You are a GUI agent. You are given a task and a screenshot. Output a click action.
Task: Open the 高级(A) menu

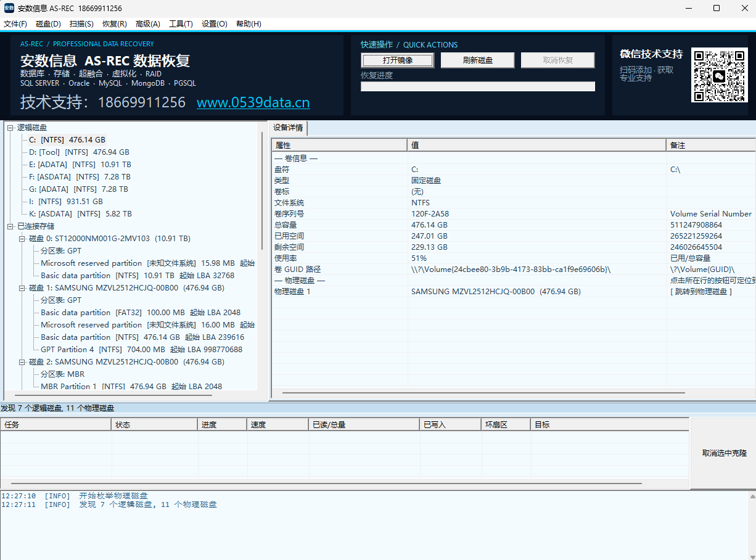point(148,24)
